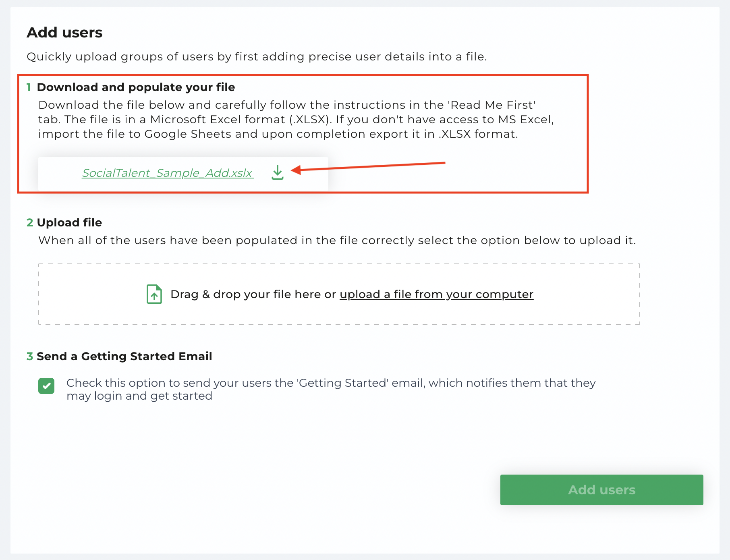Click the green step number 2
Viewport: 730px width, 560px height.
tap(30, 222)
